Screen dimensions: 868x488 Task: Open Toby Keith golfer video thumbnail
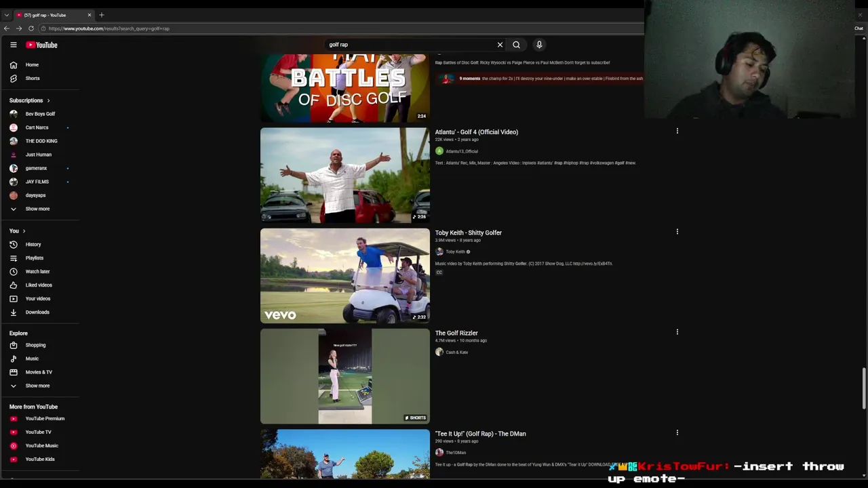pos(344,276)
